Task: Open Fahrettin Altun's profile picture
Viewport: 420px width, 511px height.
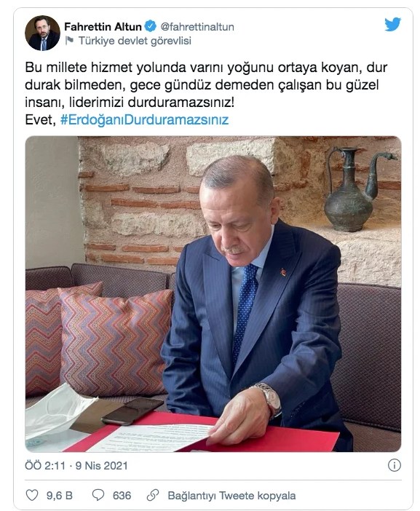Action: pyautogui.click(x=42, y=33)
